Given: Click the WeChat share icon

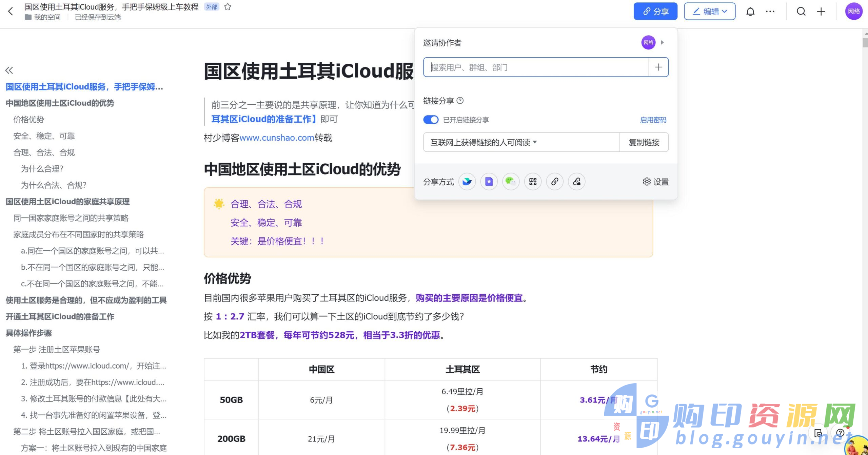Looking at the screenshot, I should [x=510, y=181].
